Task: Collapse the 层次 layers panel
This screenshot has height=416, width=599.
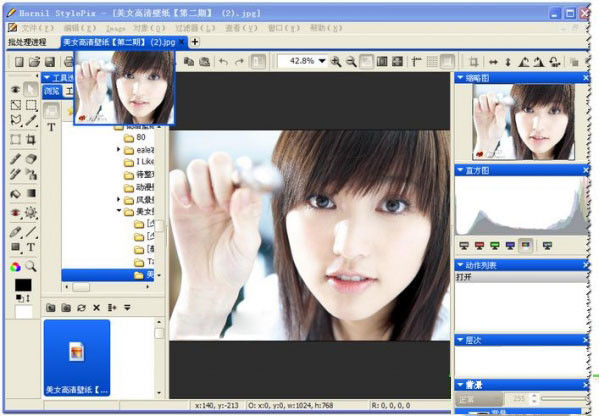Action: click(x=460, y=340)
